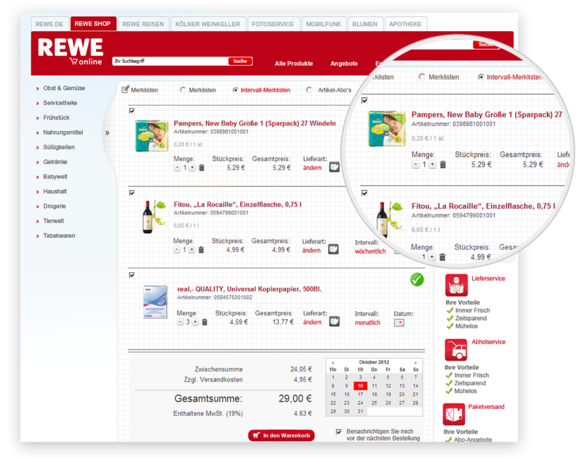Screen dimensions: 577x458
Task: Click the Kopierpapier product thumbnail
Action: click(155, 302)
